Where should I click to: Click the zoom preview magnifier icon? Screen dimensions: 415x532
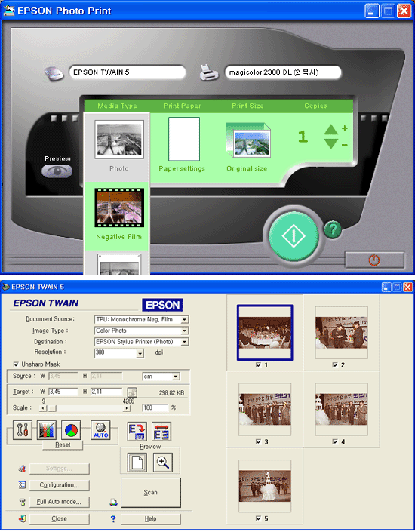[163, 463]
